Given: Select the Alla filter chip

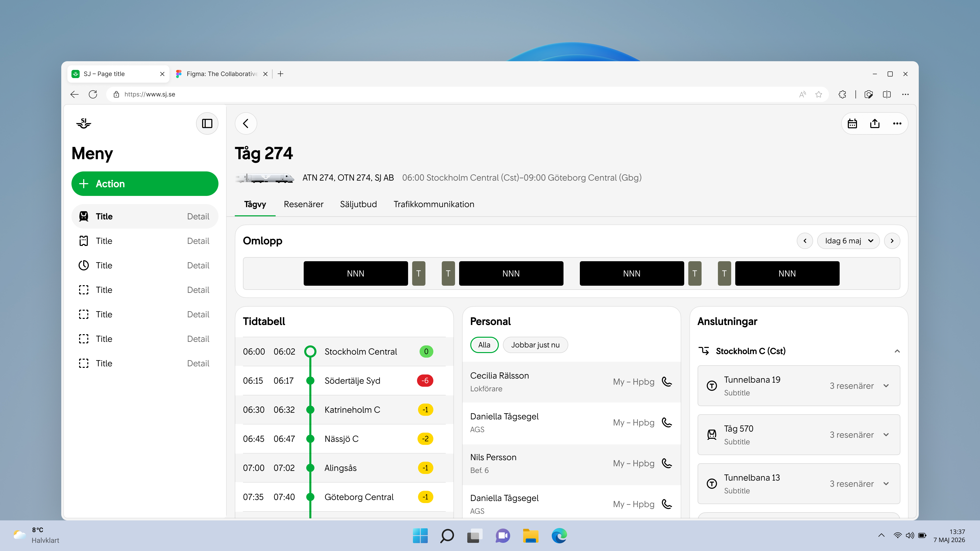Looking at the screenshot, I should tap(484, 345).
